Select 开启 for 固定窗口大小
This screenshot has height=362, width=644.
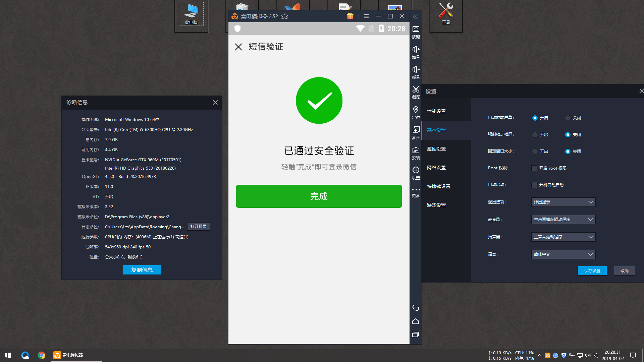click(535, 152)
